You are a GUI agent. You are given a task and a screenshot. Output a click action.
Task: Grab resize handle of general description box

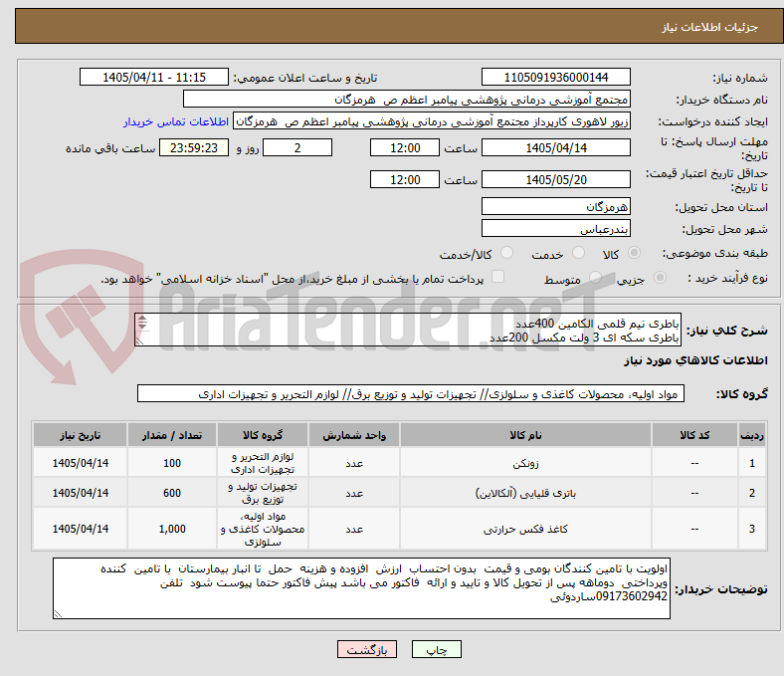pyautogui.click(x=140, y=340)
